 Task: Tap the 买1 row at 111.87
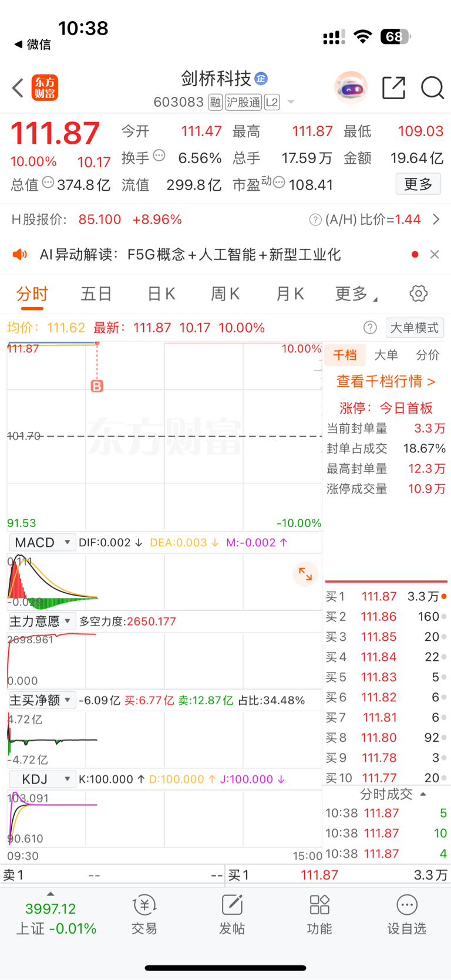pos(386,597)
